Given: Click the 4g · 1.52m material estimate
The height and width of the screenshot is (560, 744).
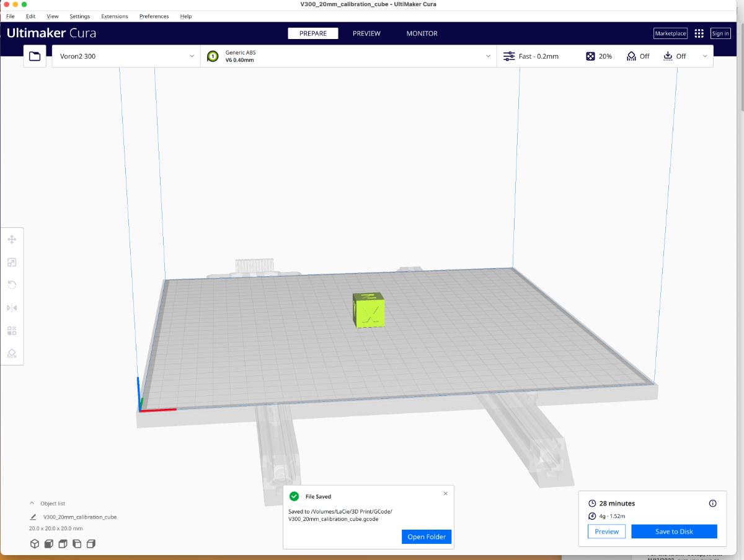Looking at the screenshot, I should [612, 516].
